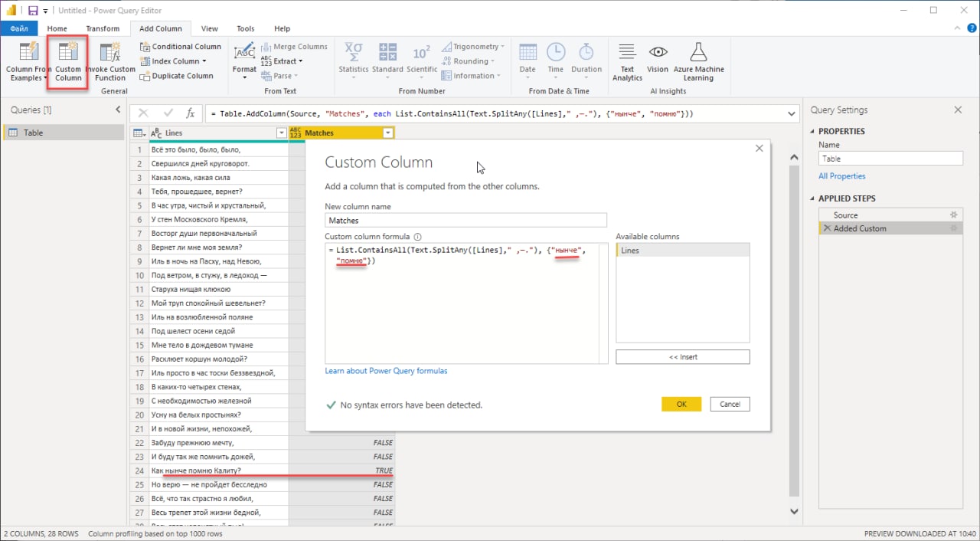This screenshot has width=980, height=541.
Task: Confirm formula with check mark icon
Action: [x=168, y=113]
